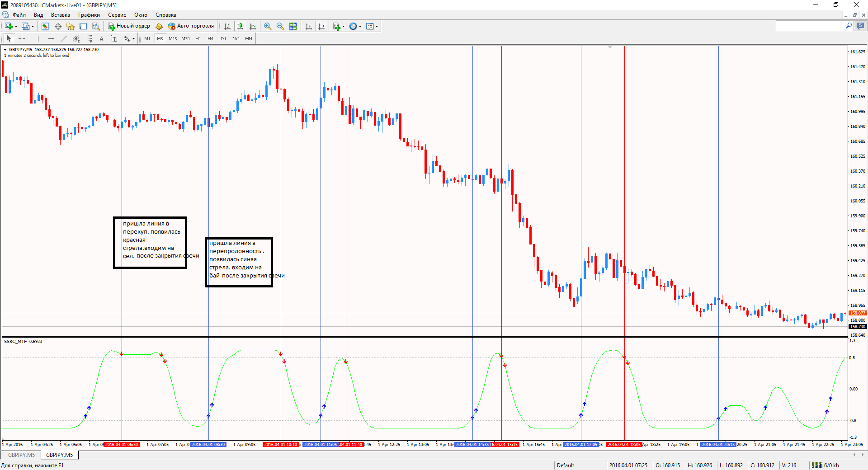Open the Файл menu
The image size is (868, 470).
click(x=19, y=15)
